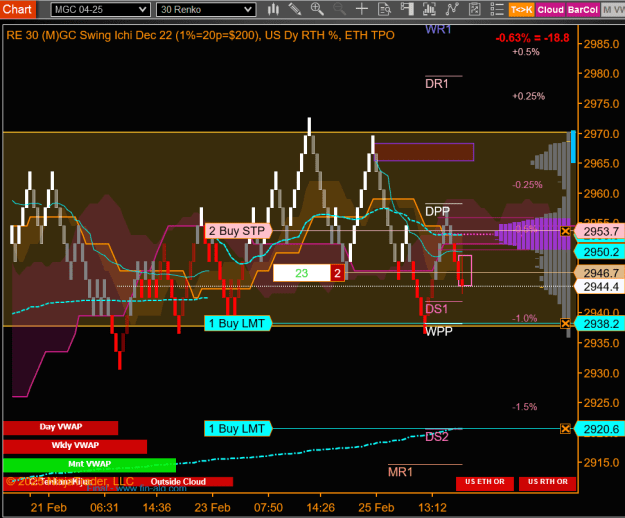Click the zoom out magnifier icon
This screenshot has width=625, height=518.
click(340, 9)
